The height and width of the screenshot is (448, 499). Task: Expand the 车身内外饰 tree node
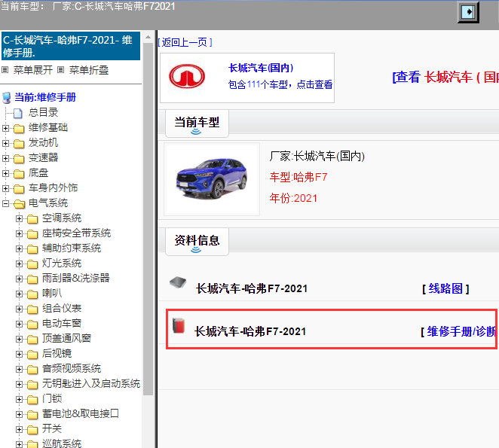point(5,188)
